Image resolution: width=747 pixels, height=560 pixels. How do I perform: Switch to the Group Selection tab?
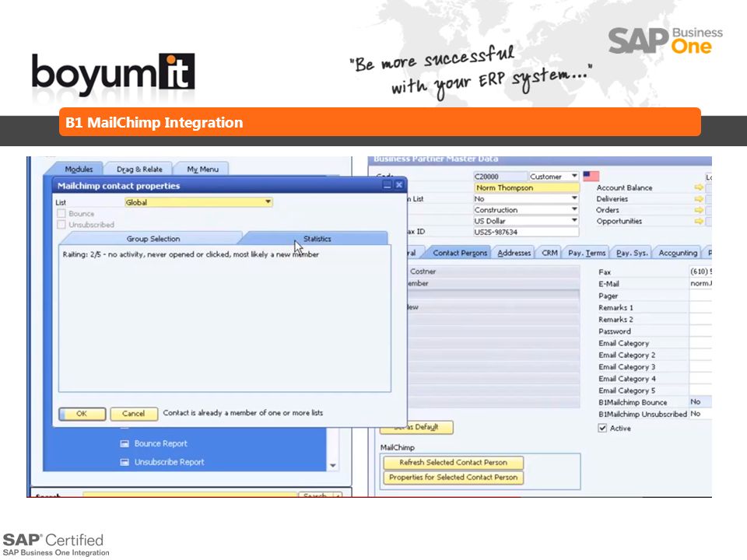[153, 239]
